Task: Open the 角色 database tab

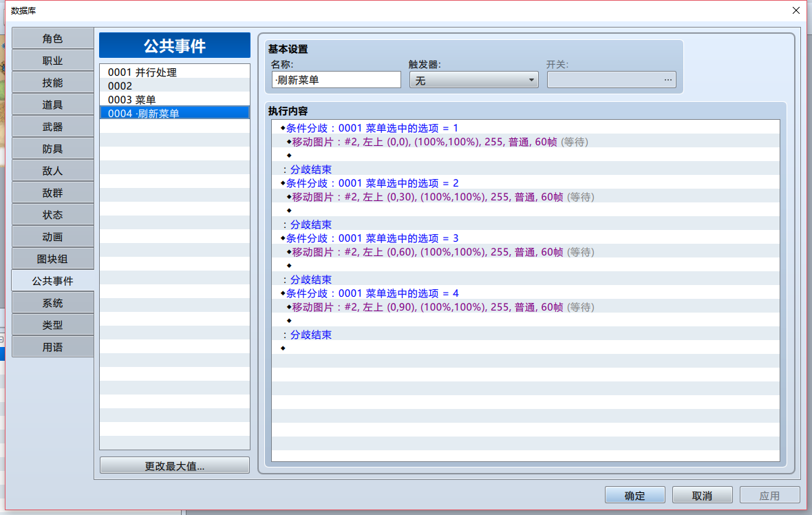Action: 52,39
